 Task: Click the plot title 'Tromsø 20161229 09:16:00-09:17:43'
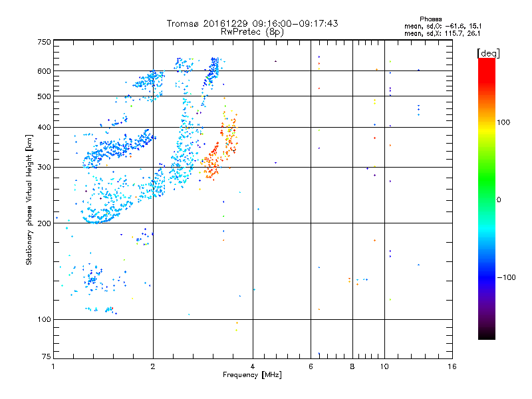pyautogui.click(x=252, y=23)
